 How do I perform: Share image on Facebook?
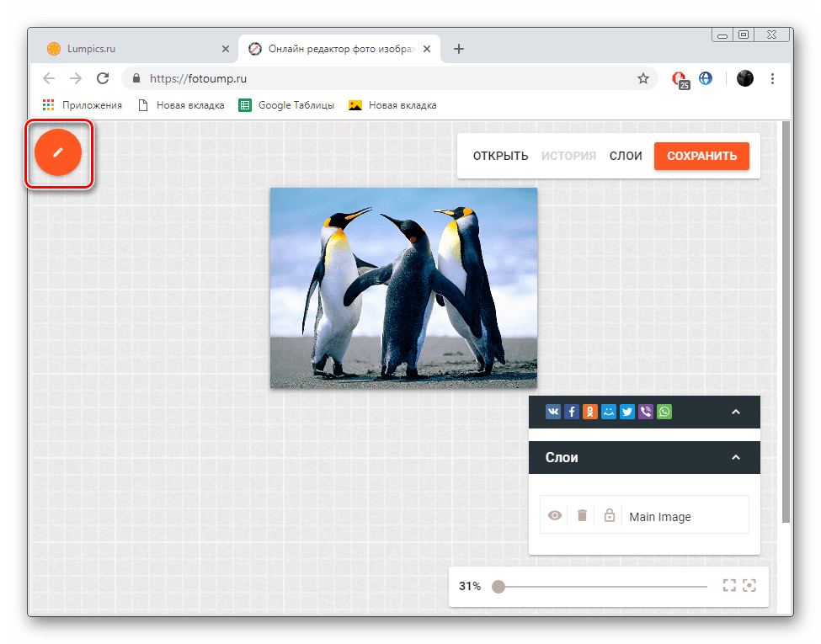pos(572,412)
